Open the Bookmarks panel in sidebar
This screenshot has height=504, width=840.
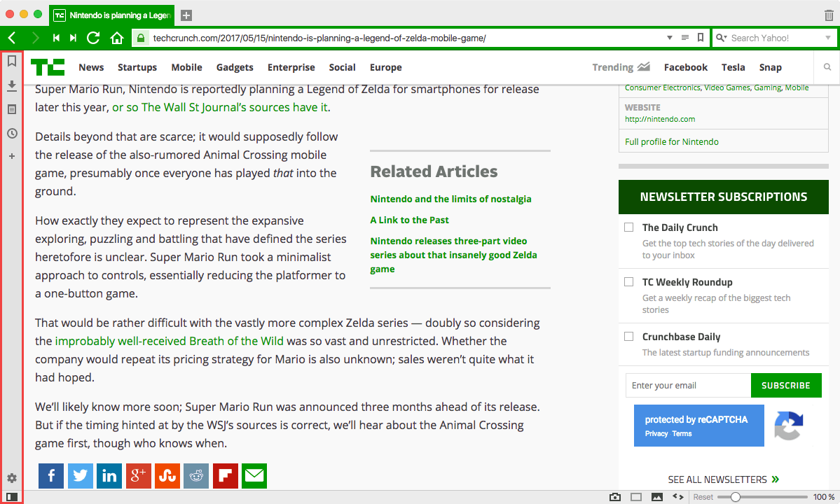12,61
